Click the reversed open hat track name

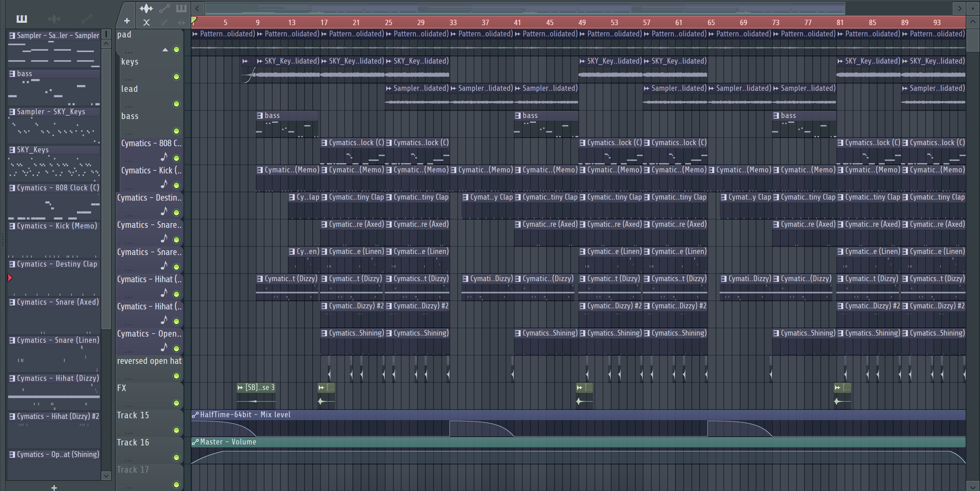point(149,361)
